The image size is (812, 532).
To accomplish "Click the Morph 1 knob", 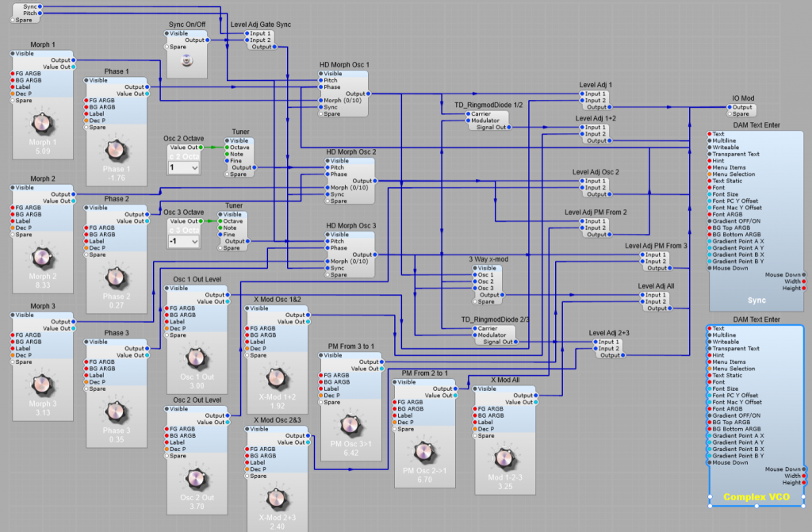I will (41, 124).
